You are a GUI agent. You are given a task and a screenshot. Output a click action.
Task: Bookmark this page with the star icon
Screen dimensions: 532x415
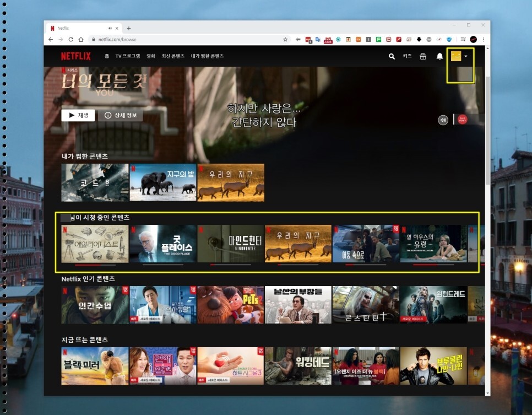(x=285, y=39)
